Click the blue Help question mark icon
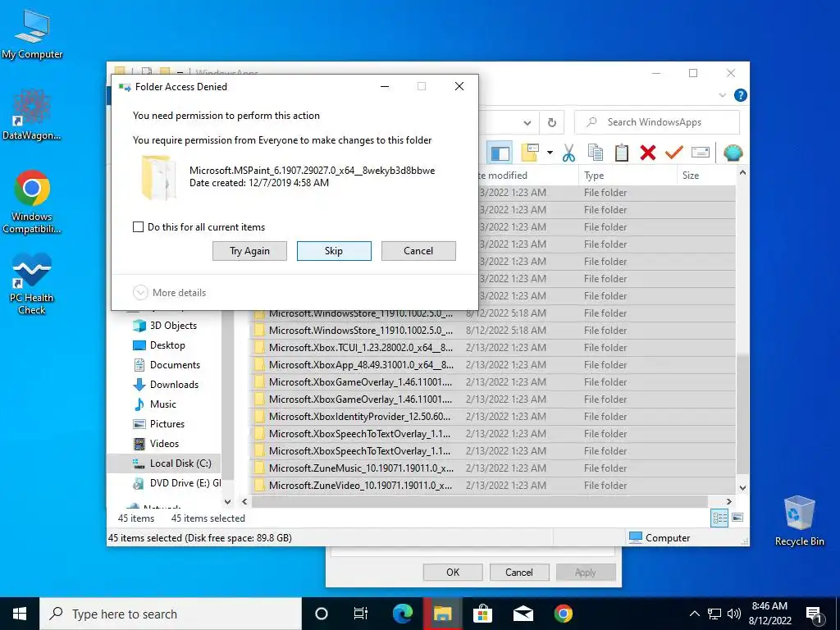Viewport: 840px width, 630px height. [x=741, y=95]
